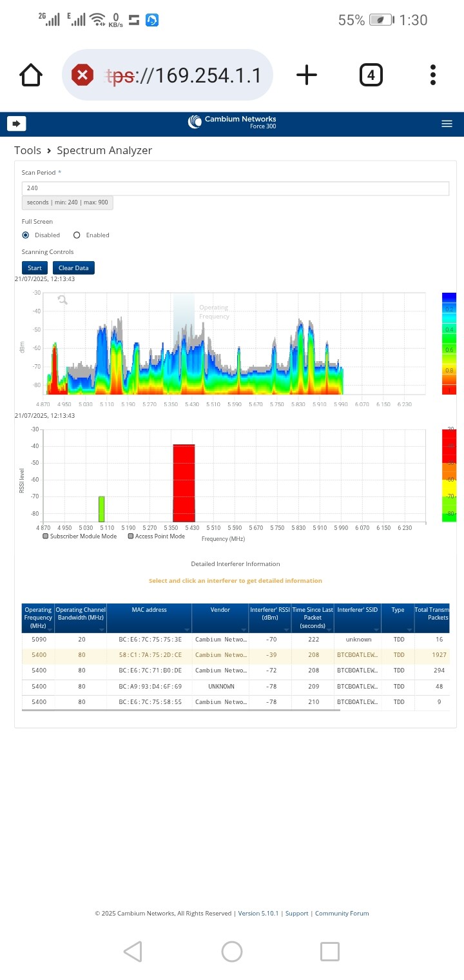This screenshot has height=980, width=464.
Task: Expand sidebar with the arrow icon
Action: (x=16, y=123)
